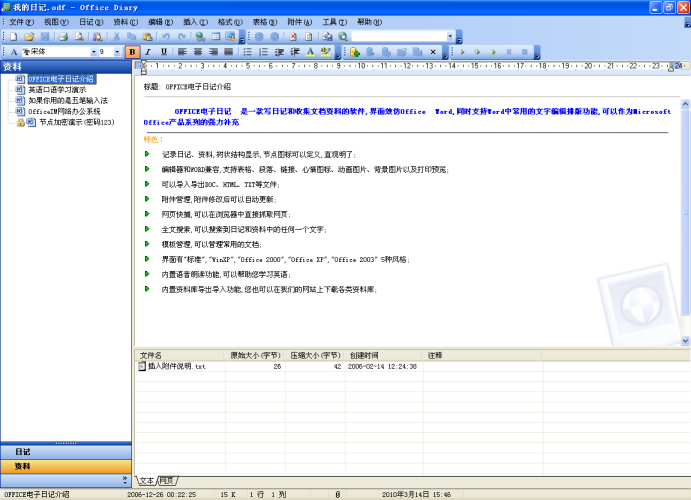Open the 插入 menu

point(195,22)
